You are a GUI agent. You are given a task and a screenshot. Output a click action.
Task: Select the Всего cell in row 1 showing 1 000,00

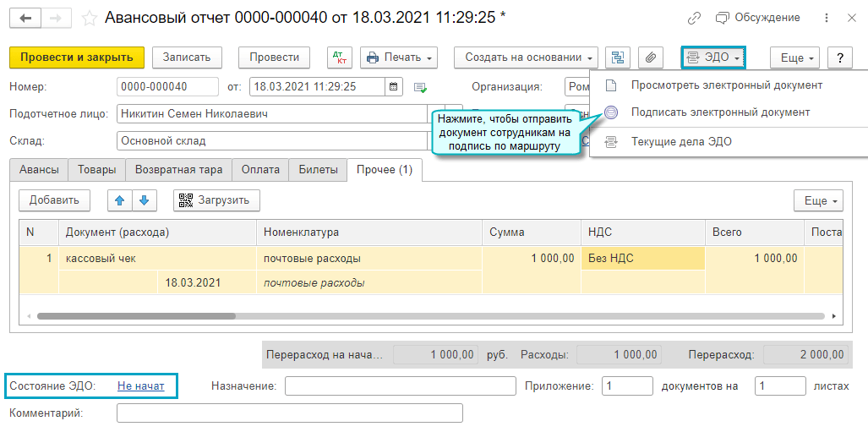coord(754,258)
